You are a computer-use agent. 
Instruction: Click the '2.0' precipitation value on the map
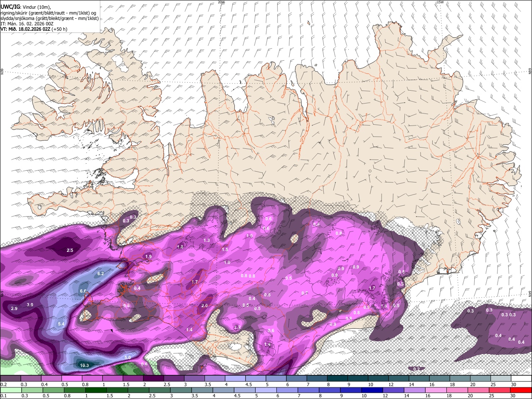pos(204,305)
